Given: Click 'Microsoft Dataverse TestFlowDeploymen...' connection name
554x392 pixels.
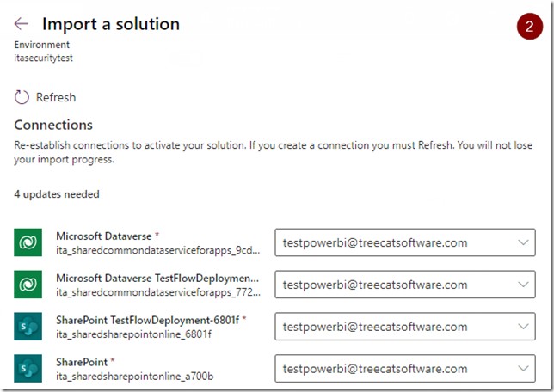Looking at the screenshot, I should coord(157,279).
